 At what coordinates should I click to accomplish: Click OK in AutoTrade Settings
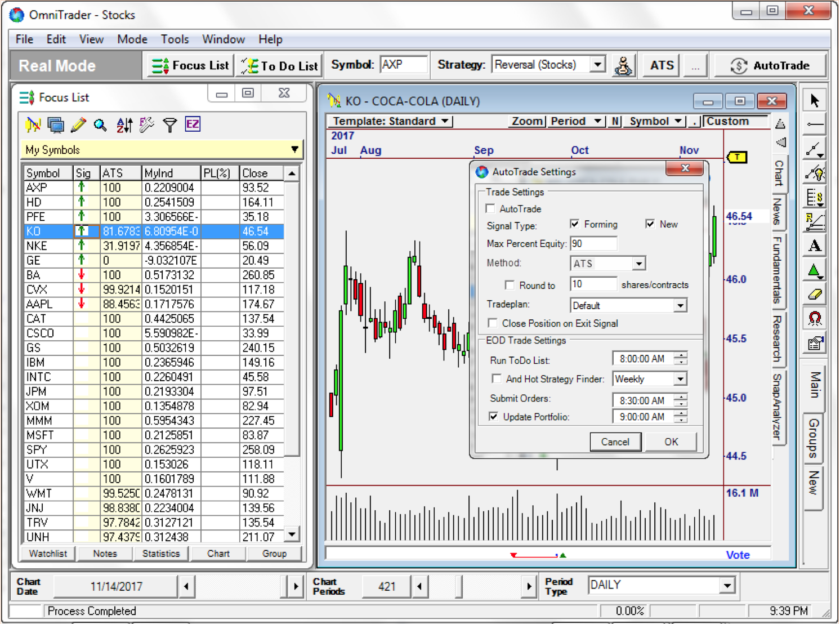click(x=671, y=442)
